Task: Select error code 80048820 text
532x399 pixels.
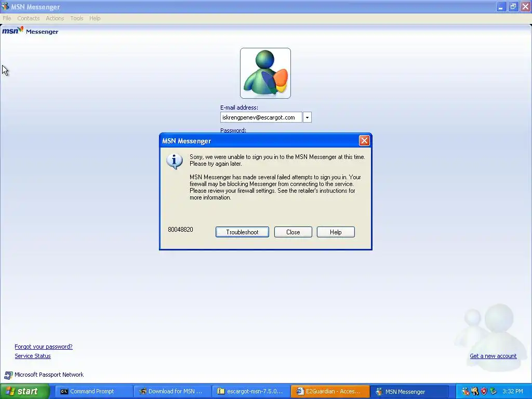Action: (180, 230)
